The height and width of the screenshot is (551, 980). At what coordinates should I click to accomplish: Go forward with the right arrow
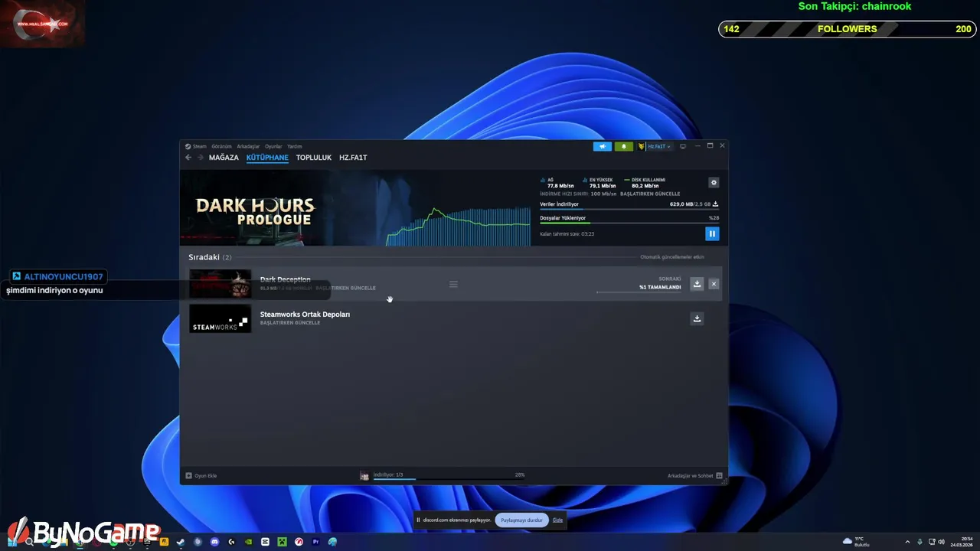coord(201,158)
